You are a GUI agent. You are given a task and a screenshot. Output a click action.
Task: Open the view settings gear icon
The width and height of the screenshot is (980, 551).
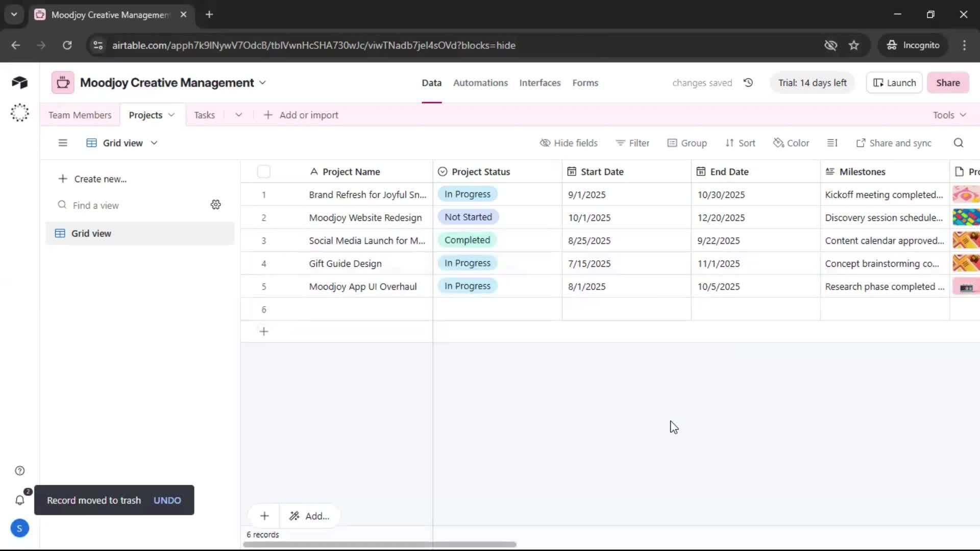(216, 205)
